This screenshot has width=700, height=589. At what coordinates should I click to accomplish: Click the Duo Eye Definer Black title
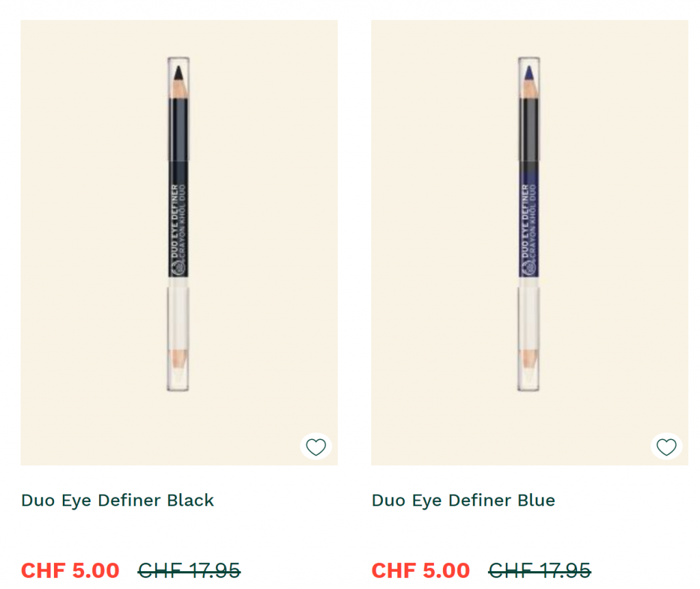point(118,501)
